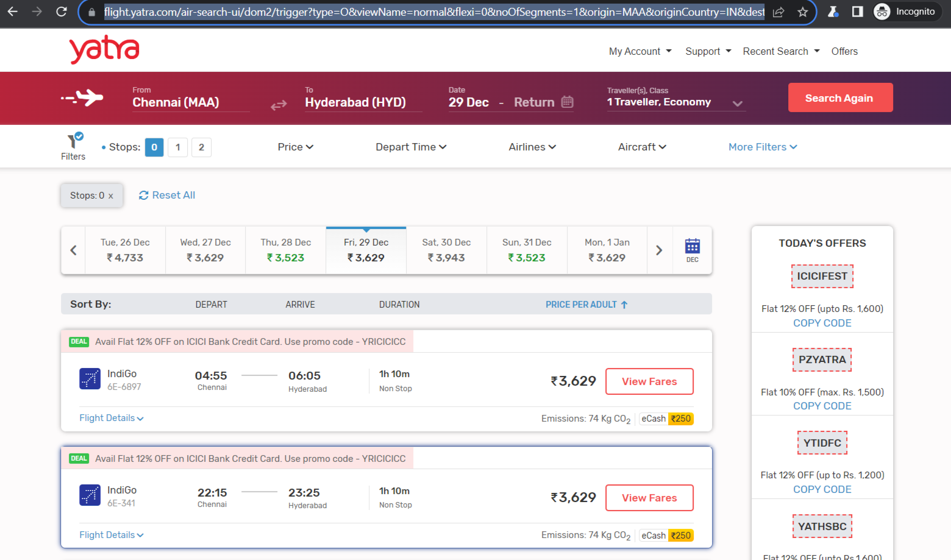Image resolution: width=951 pixels, height=560 pixels.
Task: Toggle the 1 stop filter
Action: [177, 147]
